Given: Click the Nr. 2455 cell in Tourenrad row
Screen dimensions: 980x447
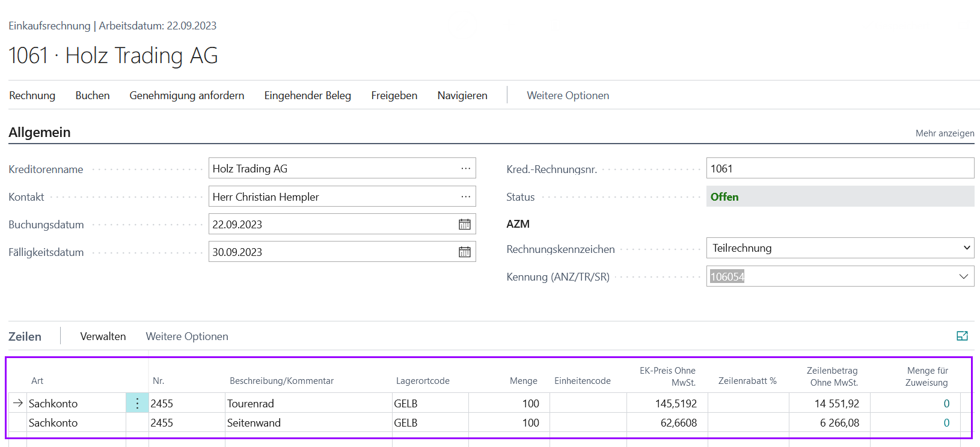Looking at the screenshot, I should point(187,403).
